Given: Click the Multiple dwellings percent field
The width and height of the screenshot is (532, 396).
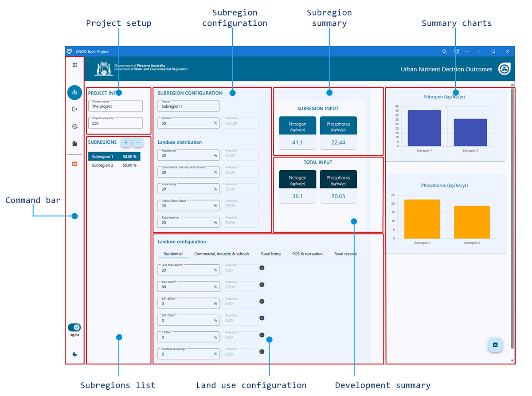Looking at the screenshot, I should (188, 354).
